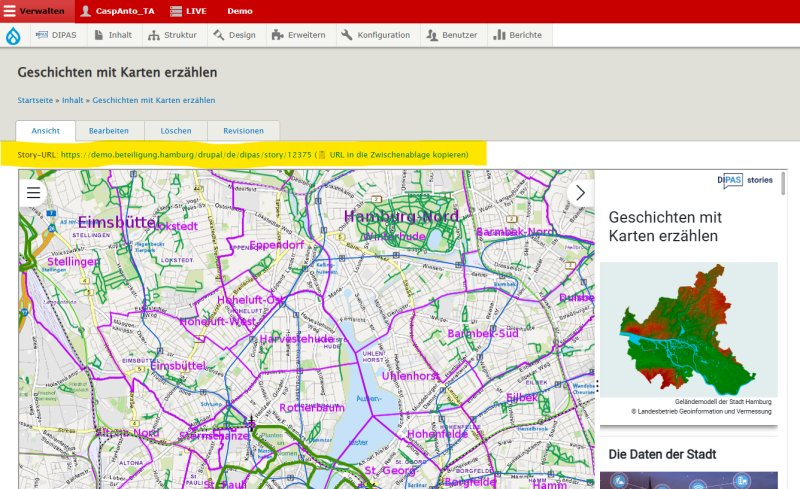Open the Struktur menu
The image size is (800, 489).
click(172, 35)
